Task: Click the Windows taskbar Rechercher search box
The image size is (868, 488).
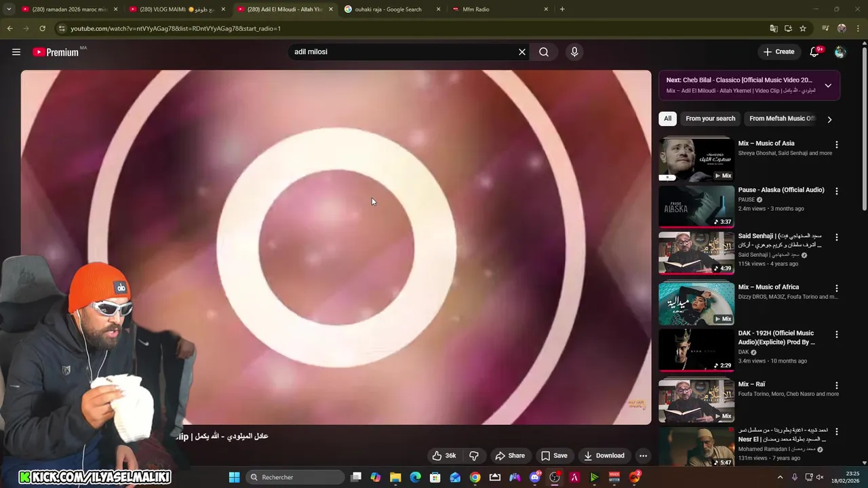Action: tap(295, 477)
